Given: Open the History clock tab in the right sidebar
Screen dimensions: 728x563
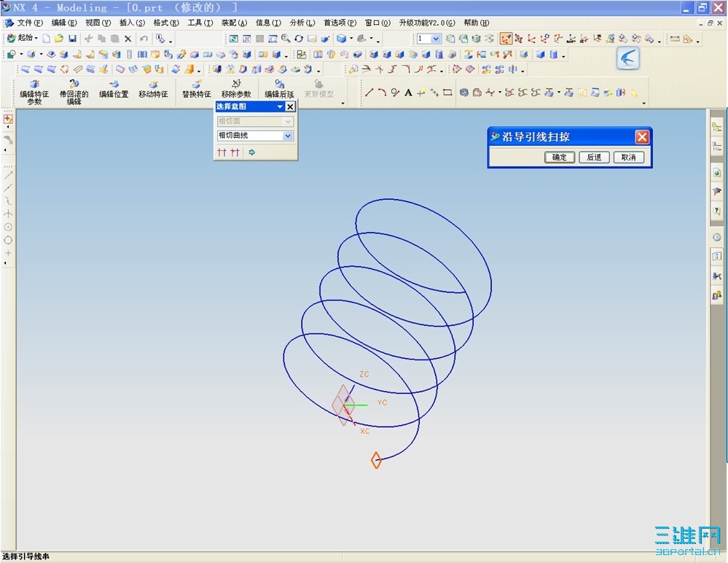Looking at the screenshot, I should pos(717,237).
